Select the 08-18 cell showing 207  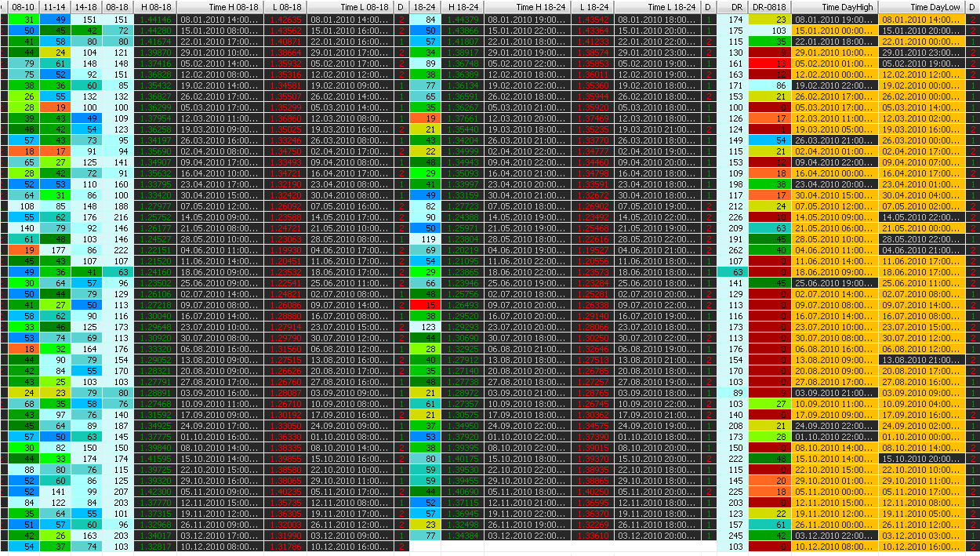[116, 491]
